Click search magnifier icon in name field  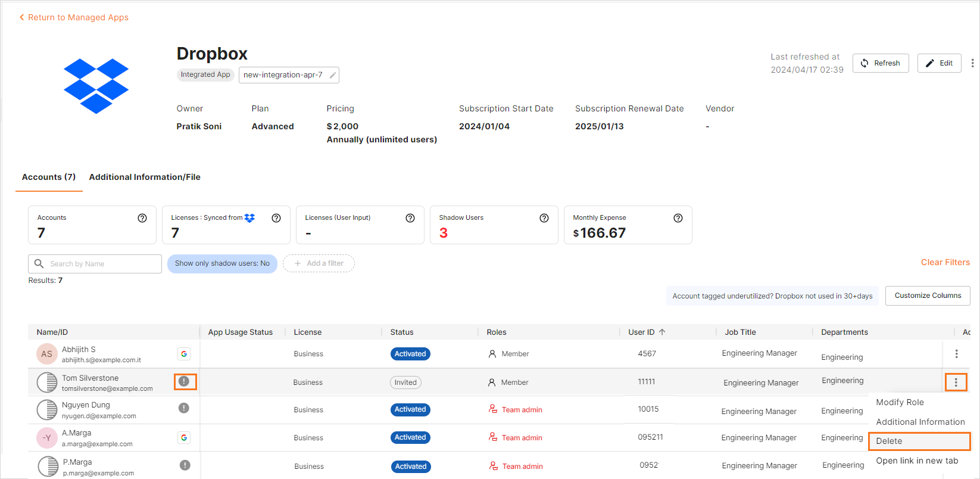[x=39, y=263]
